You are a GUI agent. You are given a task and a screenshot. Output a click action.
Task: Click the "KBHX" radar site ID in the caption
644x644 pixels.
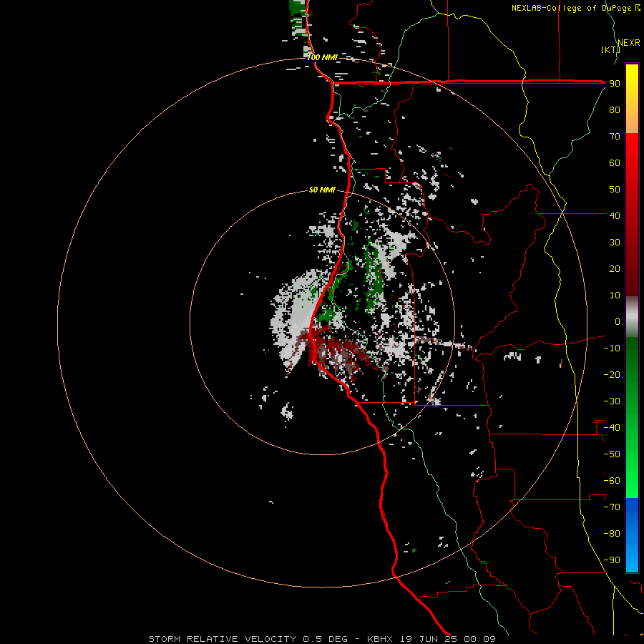(380, 639)
